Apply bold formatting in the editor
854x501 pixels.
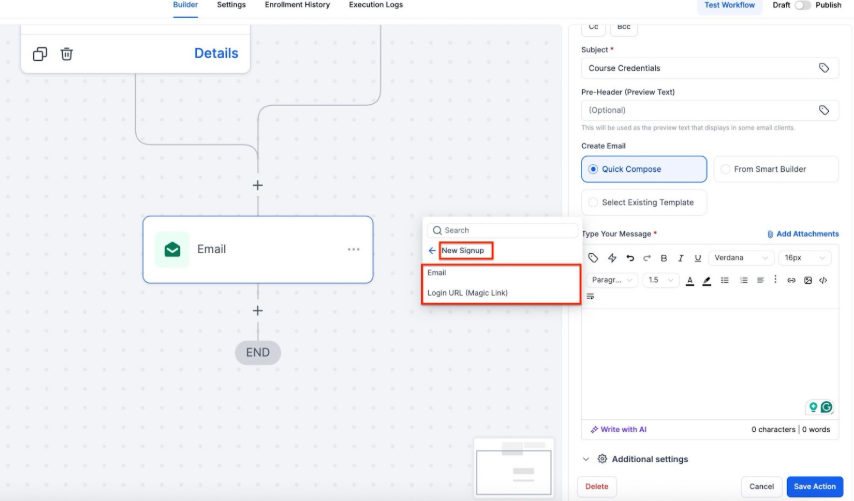663,258
